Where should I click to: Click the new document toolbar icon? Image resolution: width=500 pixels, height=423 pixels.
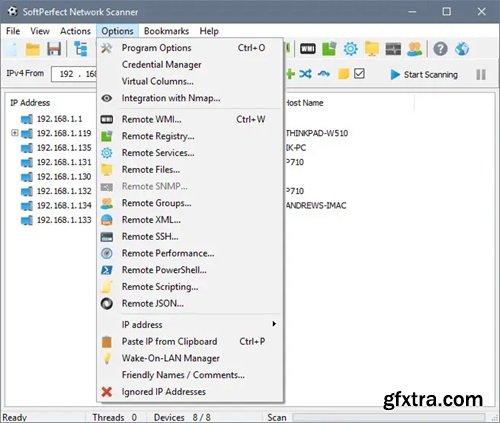click(x=12, y=49)
